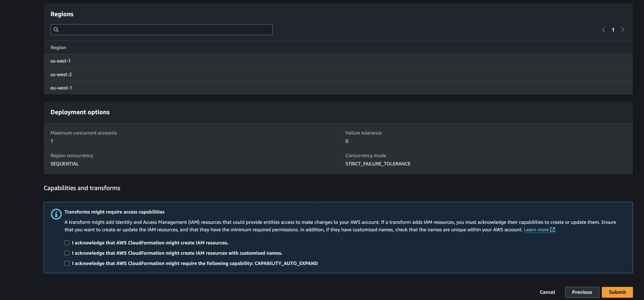Click page number 1 in pagination
This screenshot has width=644, height=300.
(613, 30)
